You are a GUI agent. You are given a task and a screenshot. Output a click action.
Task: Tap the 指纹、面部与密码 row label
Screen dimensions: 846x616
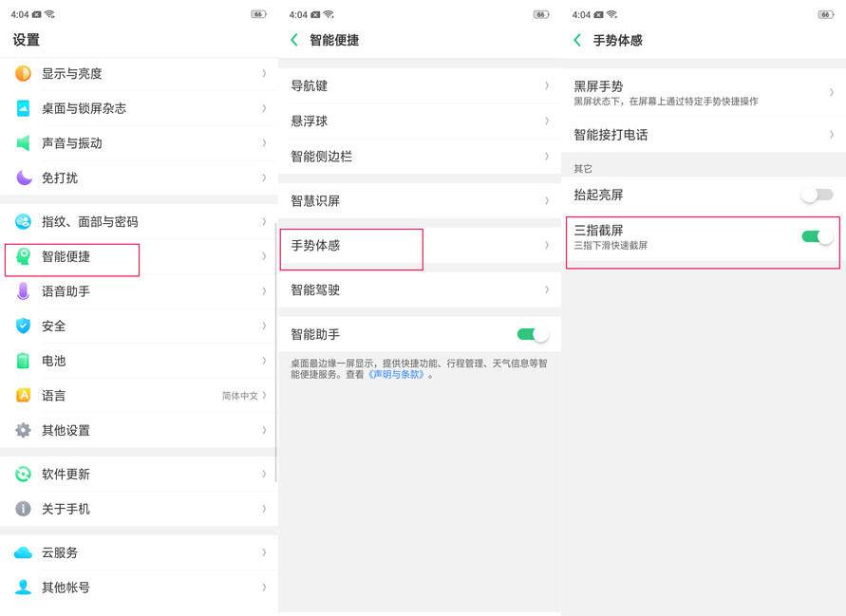90,222
